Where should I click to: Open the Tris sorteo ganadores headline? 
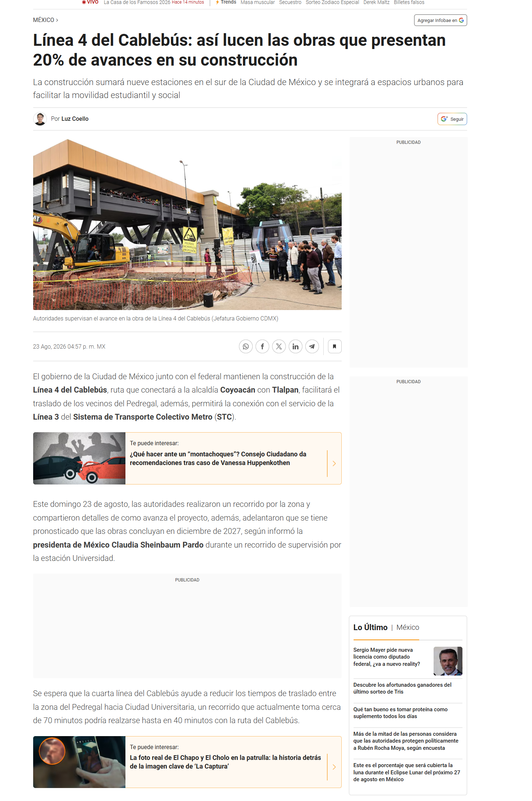pyautogui.click(x=402, y=688)
